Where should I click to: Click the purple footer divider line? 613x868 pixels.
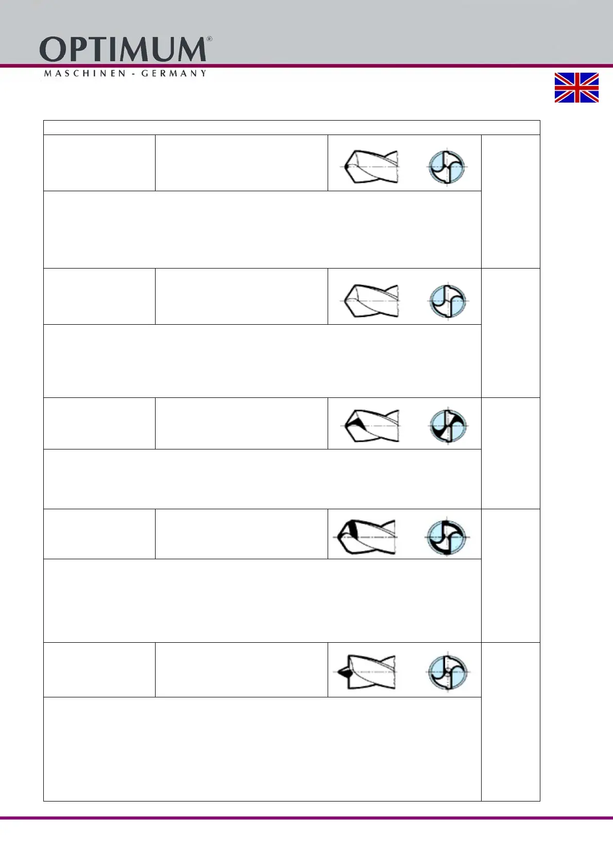click(x=306, y=817)
